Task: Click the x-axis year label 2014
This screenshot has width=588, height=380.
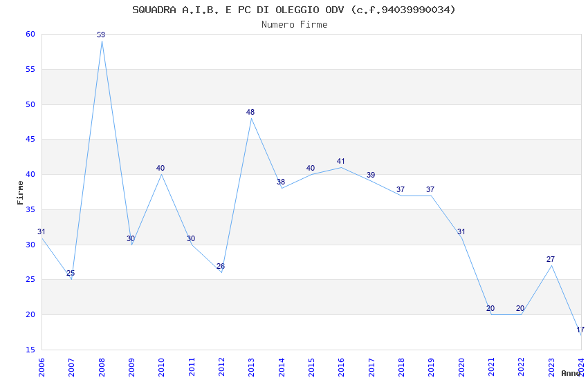Action: coord(282,368)
